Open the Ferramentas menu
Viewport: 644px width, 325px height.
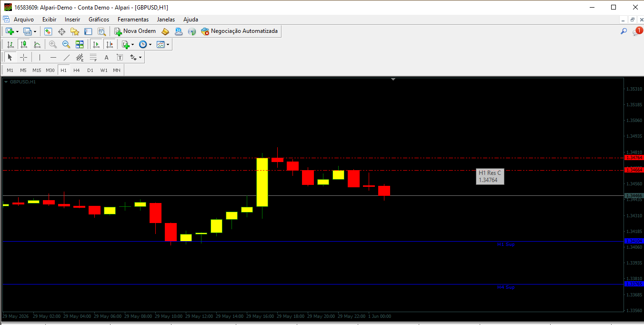[x=133, y=20]
